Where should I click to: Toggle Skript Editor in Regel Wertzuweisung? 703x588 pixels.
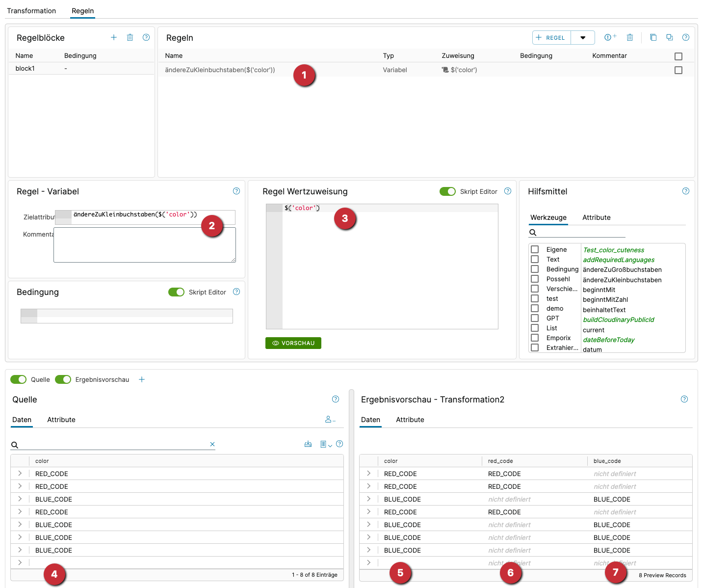point(447,191)
